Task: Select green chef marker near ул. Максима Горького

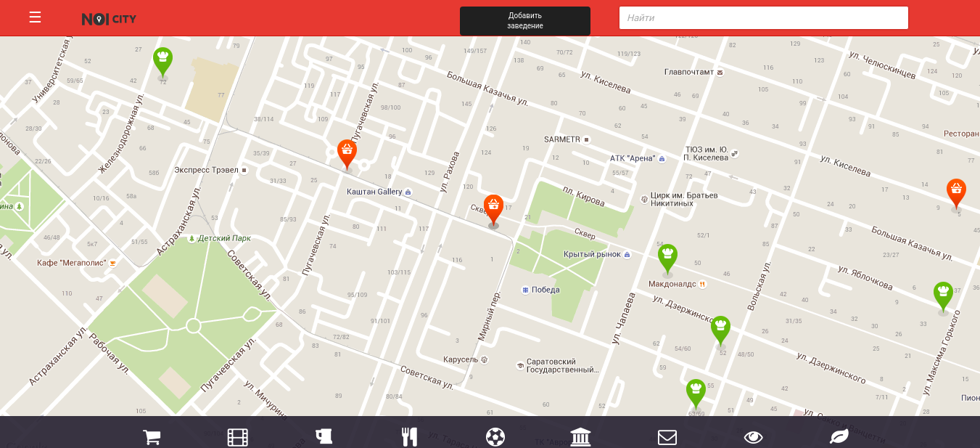Action: 943,297
